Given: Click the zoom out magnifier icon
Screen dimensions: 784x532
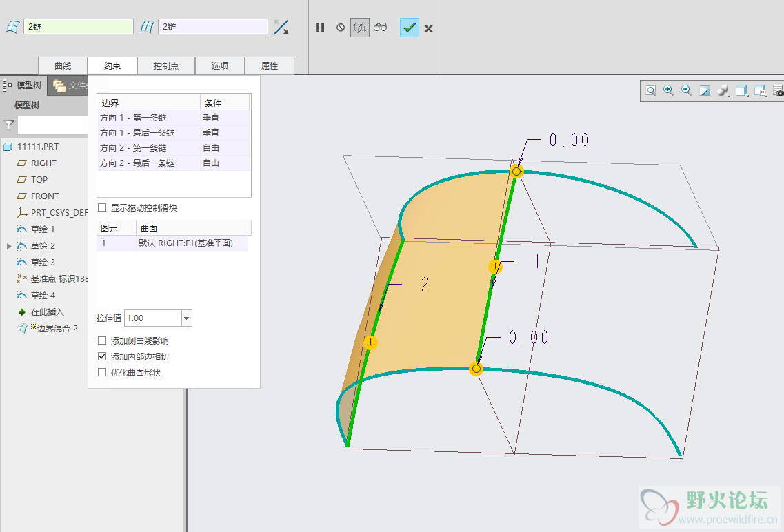Looking at the screenshot, I should tap(687, 90).
